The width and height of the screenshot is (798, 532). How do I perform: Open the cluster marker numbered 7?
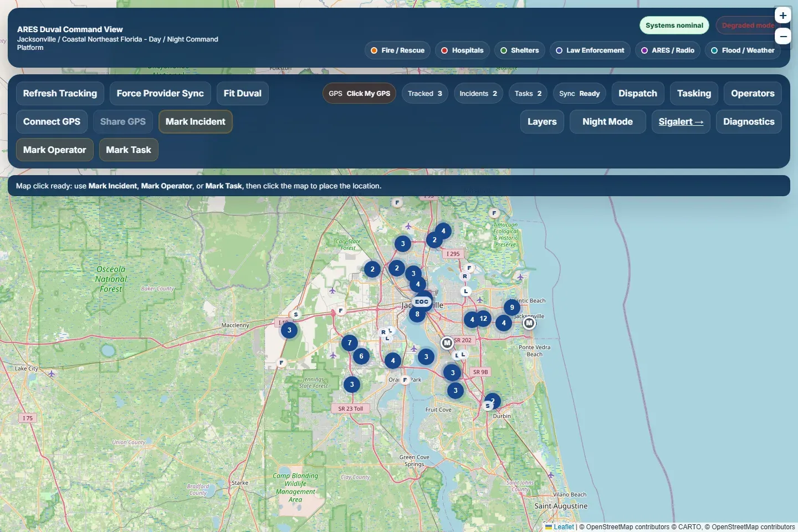point(350,343)
